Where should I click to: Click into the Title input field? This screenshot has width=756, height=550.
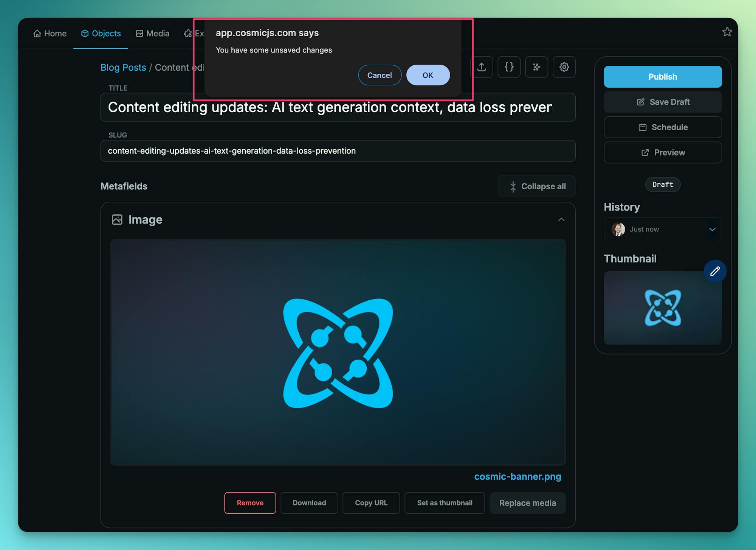[338, 107]
